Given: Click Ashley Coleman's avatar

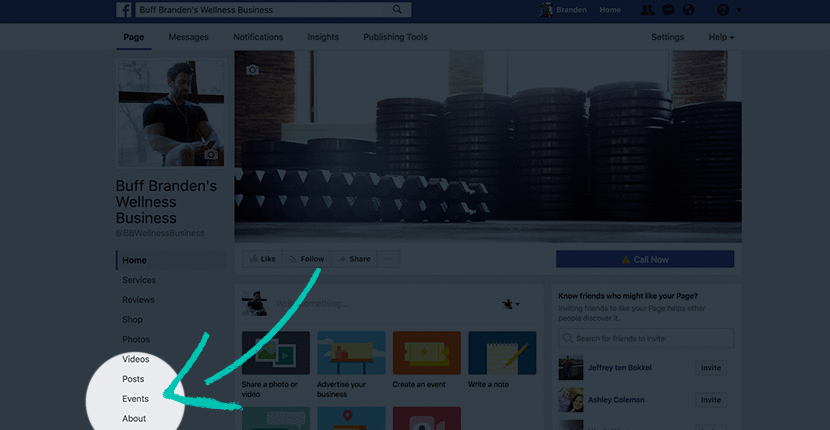Looking at the screenshot, I should 571,400.
